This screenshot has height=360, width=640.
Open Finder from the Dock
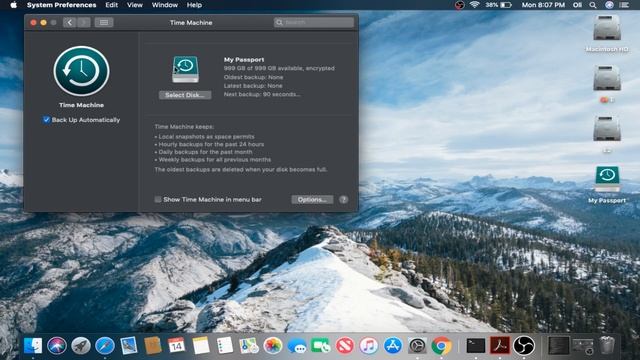tap(33, 346)
